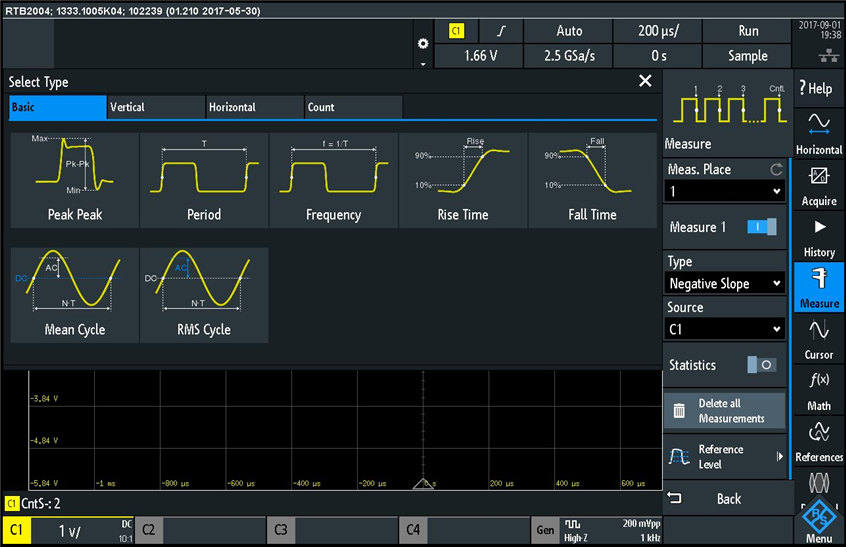Select the Fall Time measurement icon
Image resolution: width=846 pixels, height=547 pixels.
point(592,178)
